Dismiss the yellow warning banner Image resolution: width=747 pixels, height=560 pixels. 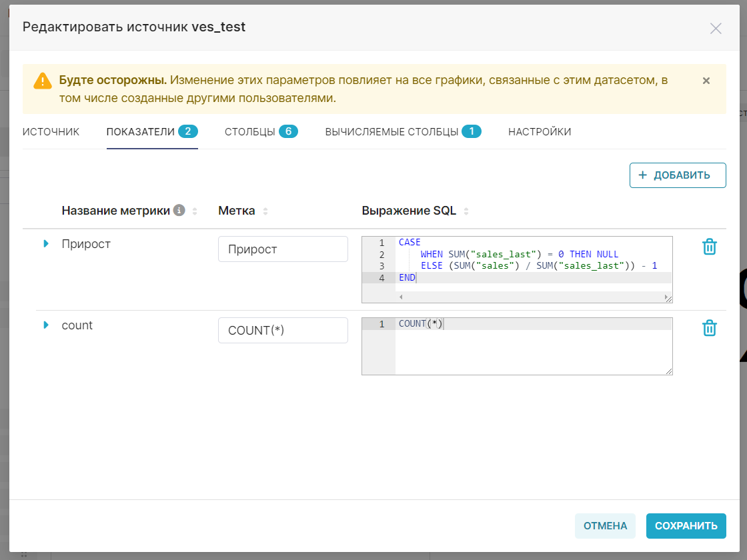706,81
